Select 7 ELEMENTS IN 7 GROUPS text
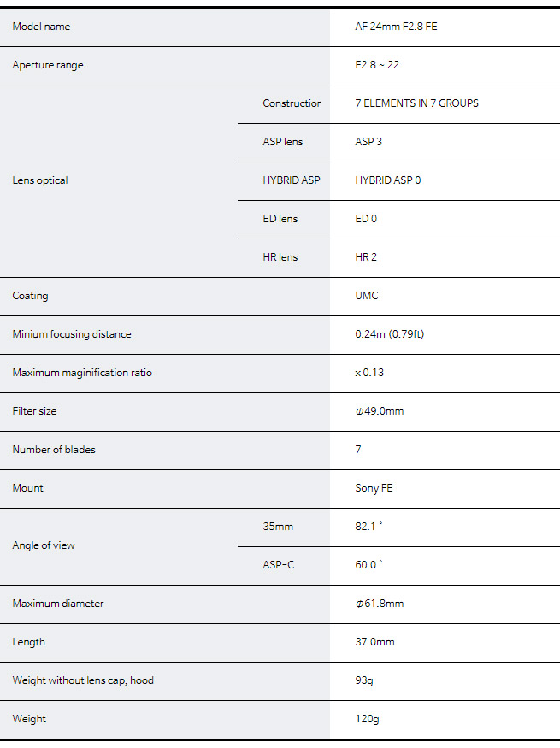The height and width of the screenshot is (748, 560). (416, 103)
